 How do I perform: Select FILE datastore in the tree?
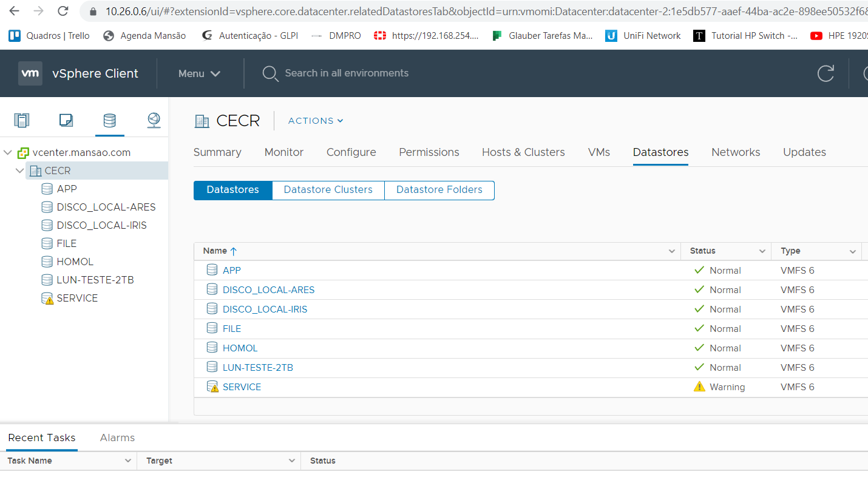[67, 243]
